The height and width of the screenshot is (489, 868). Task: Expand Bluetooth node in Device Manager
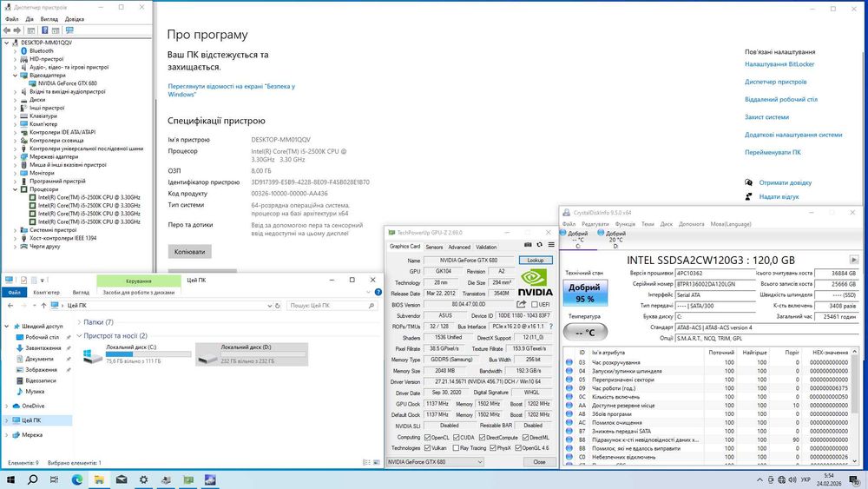pyautogui.click(x=16, y=51)
